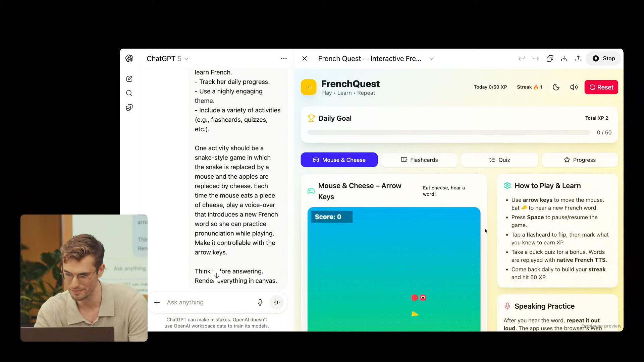Image resolution: width=644 pixels, height=362 pixels.
Task: Click the Today 0/50 XP label
Action: pos(490,87)
